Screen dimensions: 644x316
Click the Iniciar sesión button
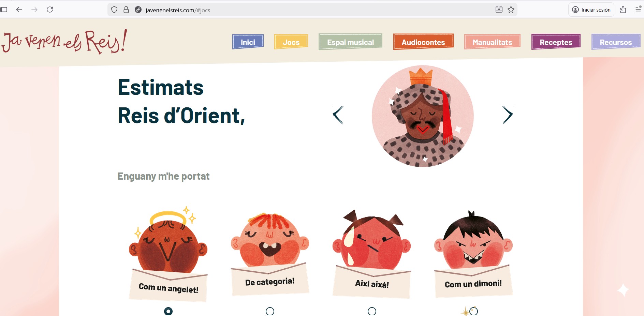tap(591, 10)
